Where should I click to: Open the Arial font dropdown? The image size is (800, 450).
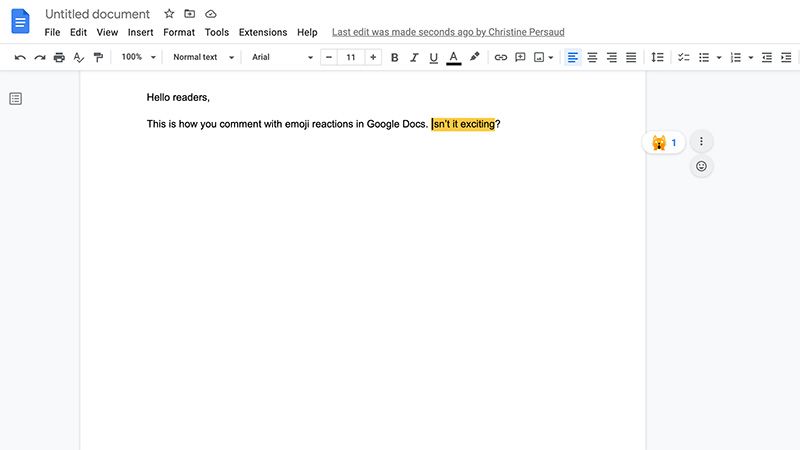point(282,57)
